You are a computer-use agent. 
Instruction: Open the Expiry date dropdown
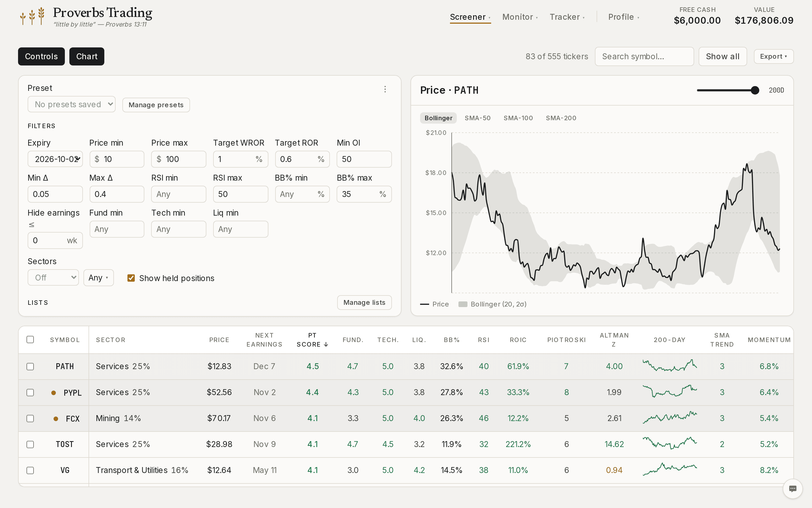55,159
